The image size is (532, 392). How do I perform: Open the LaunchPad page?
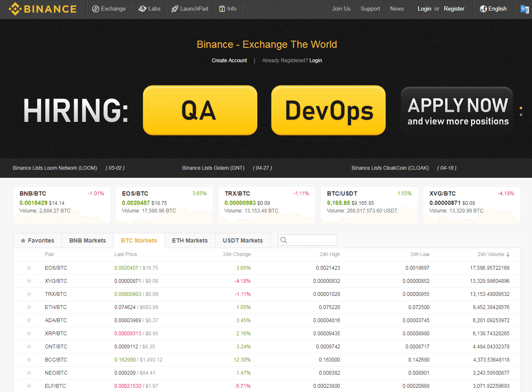click(x=190, y=9)
